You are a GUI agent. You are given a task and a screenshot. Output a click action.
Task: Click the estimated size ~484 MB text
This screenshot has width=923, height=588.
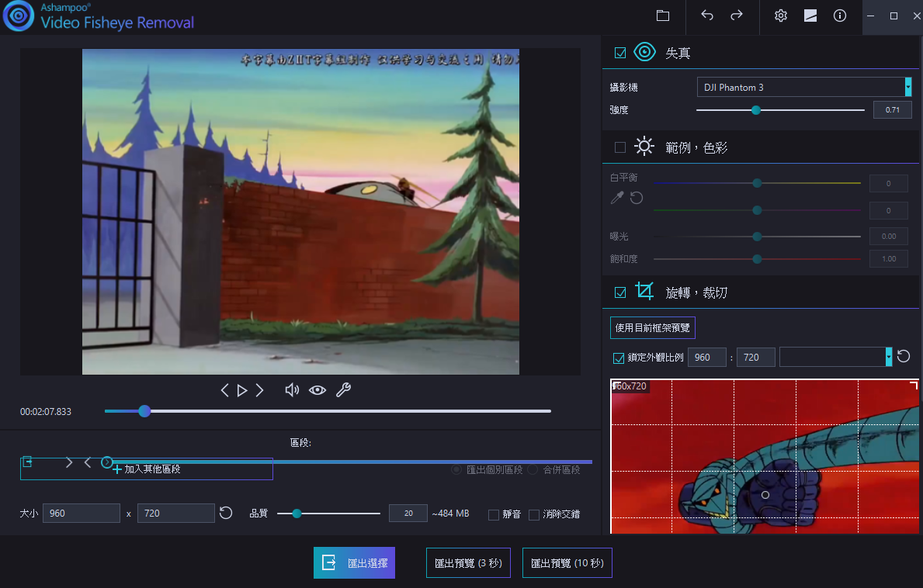(450, 514)
